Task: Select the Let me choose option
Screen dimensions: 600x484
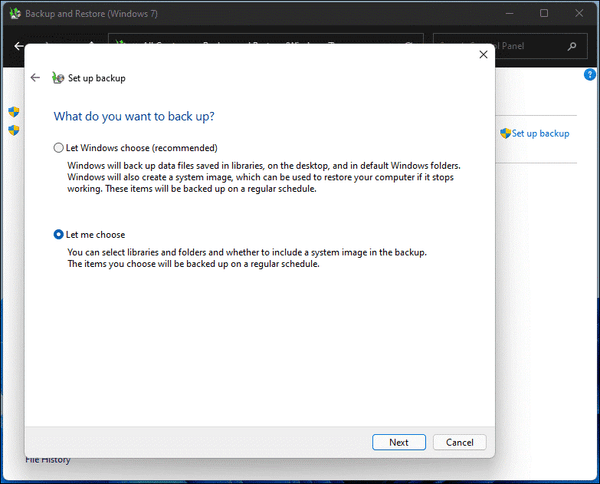Action: point(58,235)
